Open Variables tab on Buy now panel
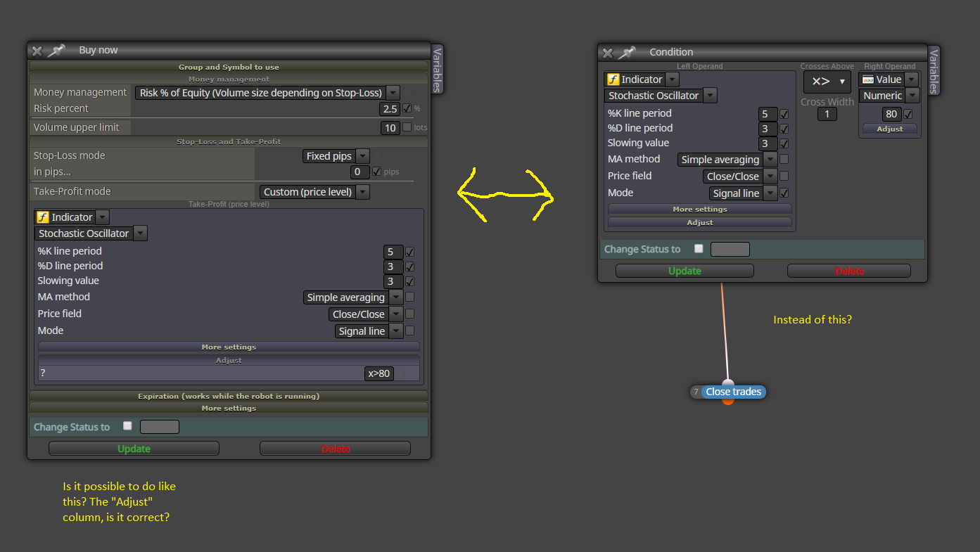Screen dimensions: 980x552 (x=437, y=69)
